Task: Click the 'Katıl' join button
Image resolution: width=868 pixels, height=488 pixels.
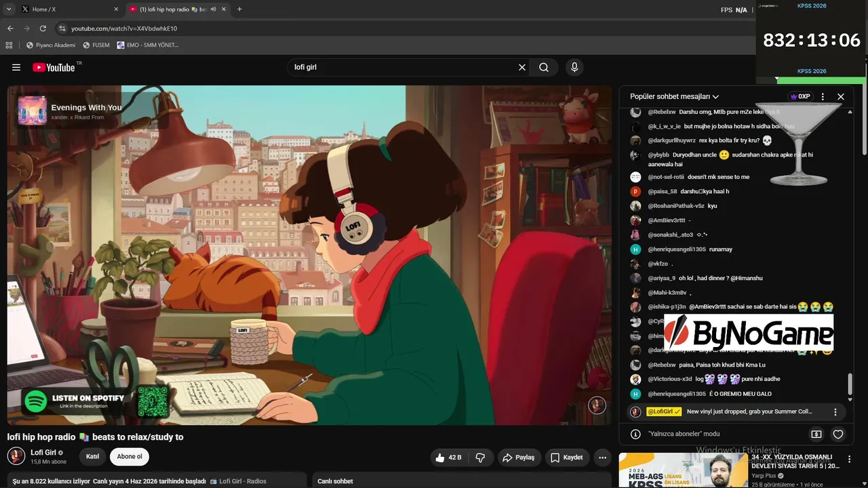Action: point(93,457)
